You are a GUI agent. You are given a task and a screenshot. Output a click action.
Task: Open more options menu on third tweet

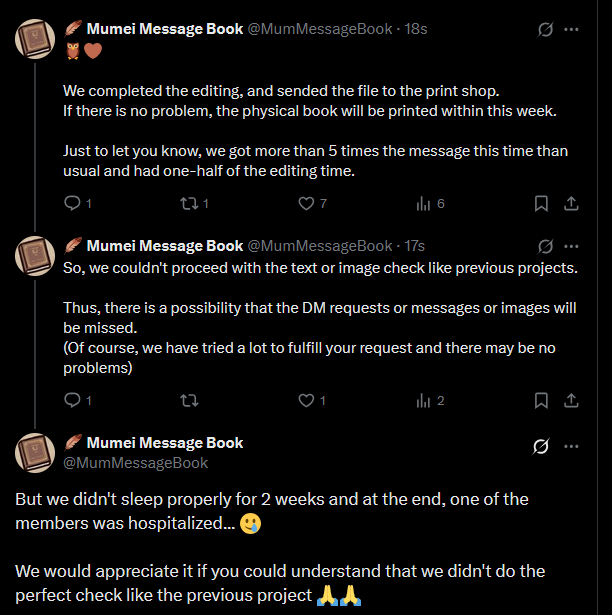pyautogui.click(x=571, y=445)
